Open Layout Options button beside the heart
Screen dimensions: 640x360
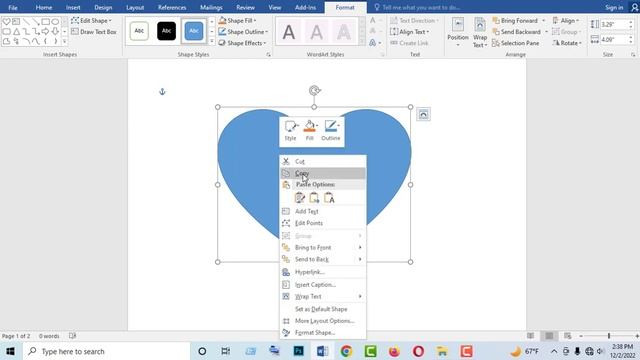tap(423, 115)
